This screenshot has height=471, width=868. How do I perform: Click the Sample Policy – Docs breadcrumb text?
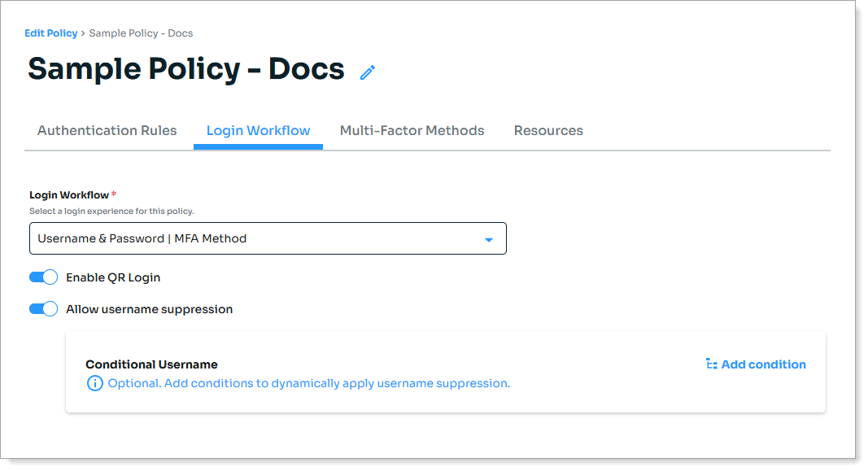pos(142,33)
